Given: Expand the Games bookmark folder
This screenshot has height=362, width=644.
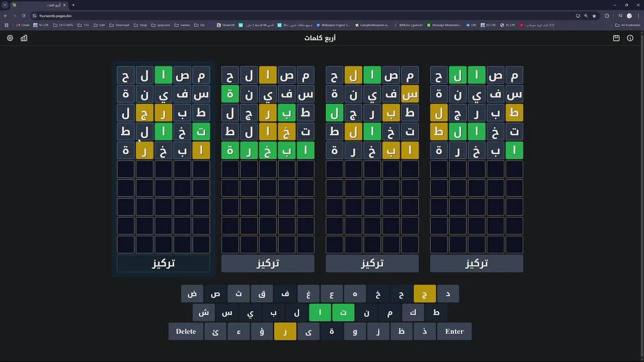Looking at the screenshot, I should [x=182, y=25].
